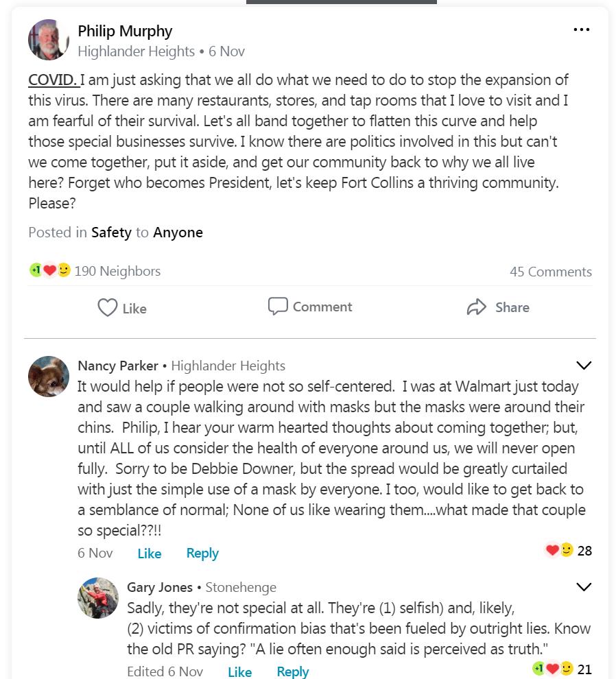Open the three-dot post options menu
The width and height of the screenshot is (616, 679).
click(581, 29)
